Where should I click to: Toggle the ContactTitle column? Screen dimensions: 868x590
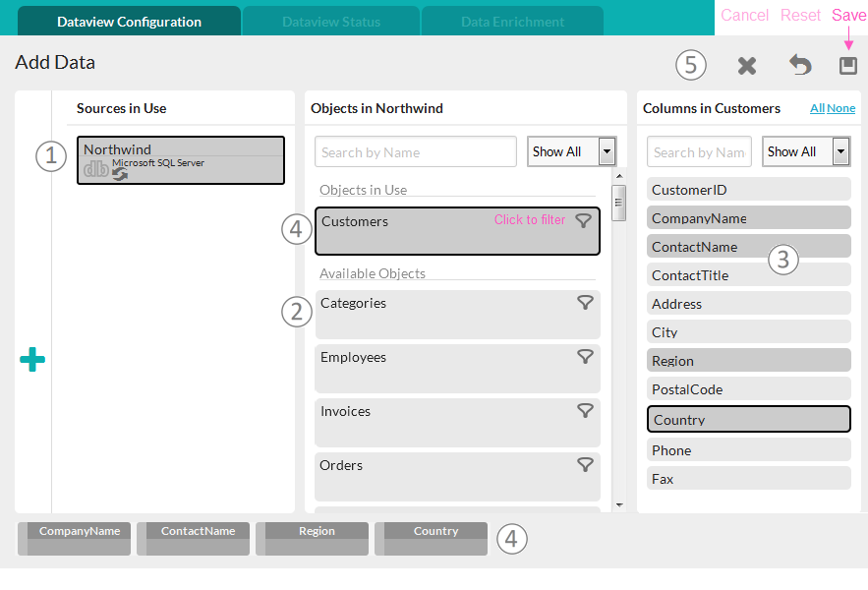pyautogui.click(x=748, y=274)
